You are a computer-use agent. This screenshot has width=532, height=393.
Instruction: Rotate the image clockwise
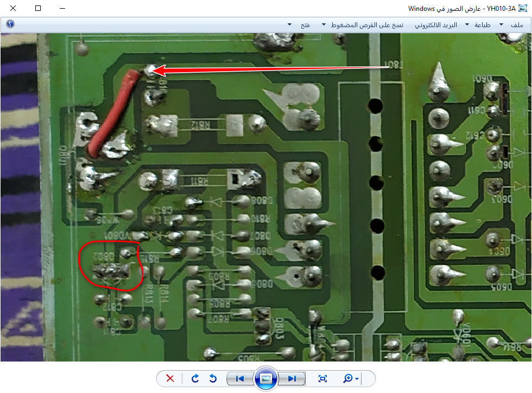pos(195,378)
